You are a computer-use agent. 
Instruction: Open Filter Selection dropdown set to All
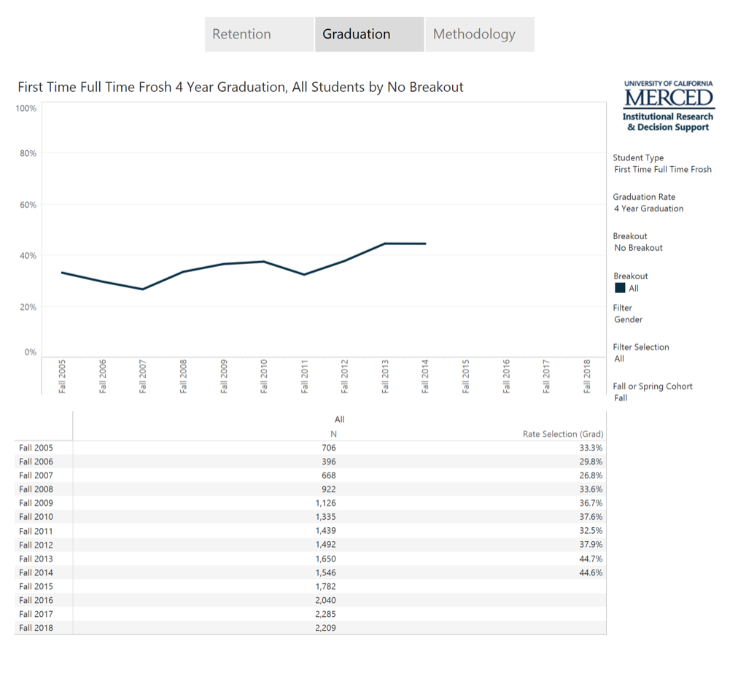[x=619, y=359]
